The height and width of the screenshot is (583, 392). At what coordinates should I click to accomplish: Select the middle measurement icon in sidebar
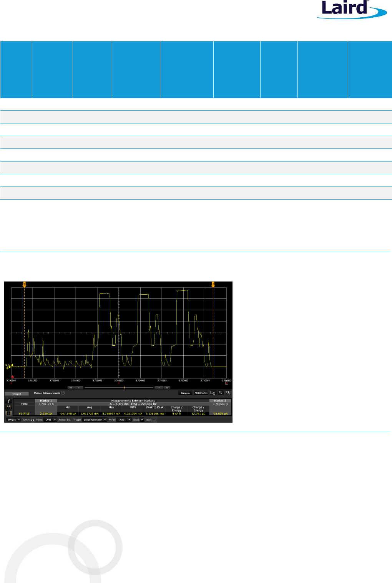9,407
